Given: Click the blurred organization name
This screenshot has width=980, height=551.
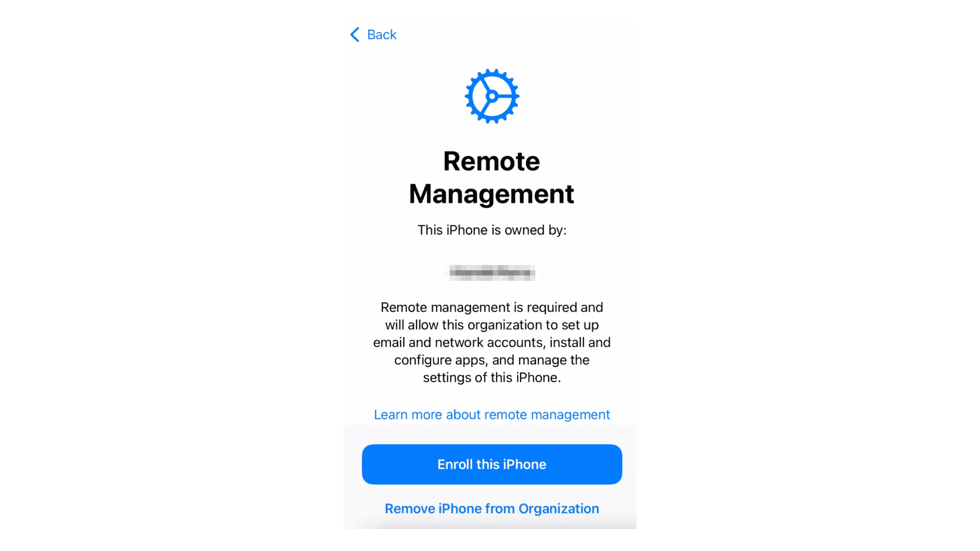Looking at the screenshot, I should coord(492,272).
